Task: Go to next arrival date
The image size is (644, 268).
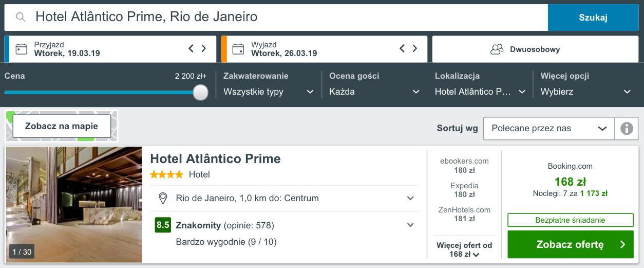Action: coord(204,49)
